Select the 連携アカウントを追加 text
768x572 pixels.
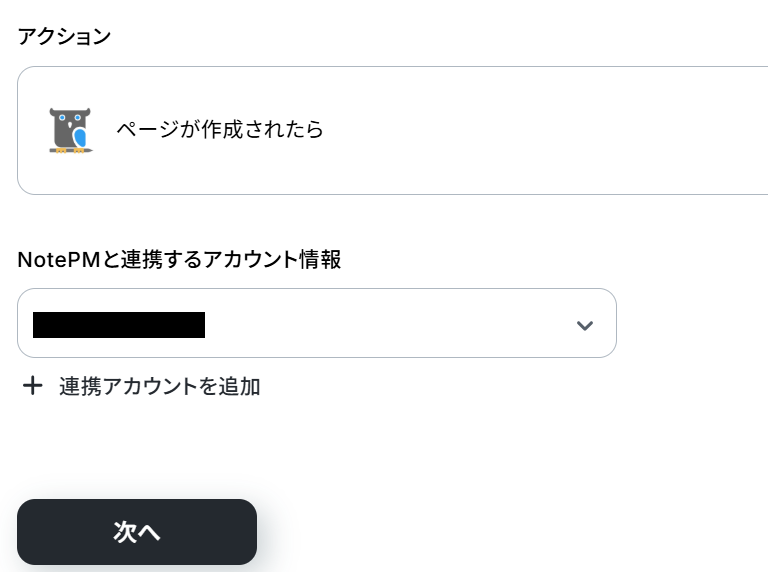(x=159, y=386)
